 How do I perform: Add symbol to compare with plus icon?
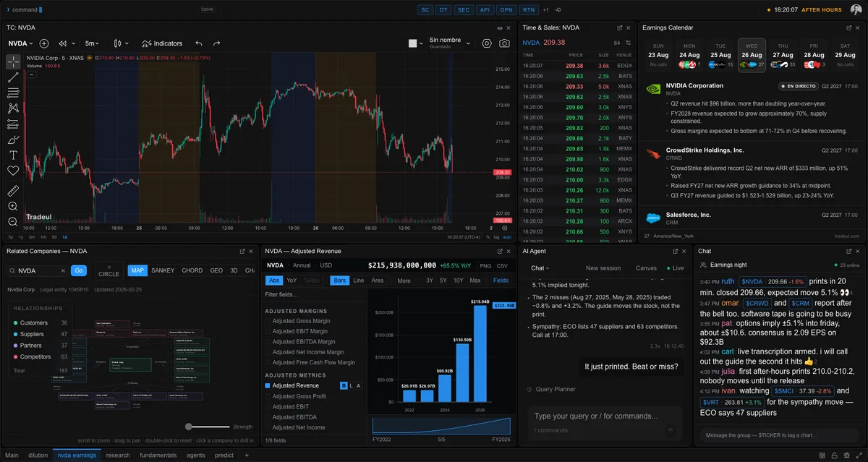coord(44,43)
